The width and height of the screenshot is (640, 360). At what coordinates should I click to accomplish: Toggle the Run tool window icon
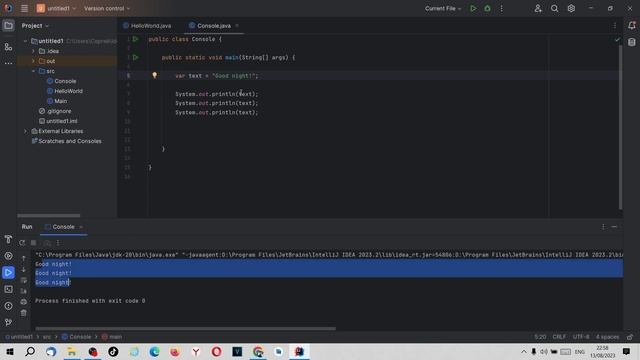tap(8, 272)
